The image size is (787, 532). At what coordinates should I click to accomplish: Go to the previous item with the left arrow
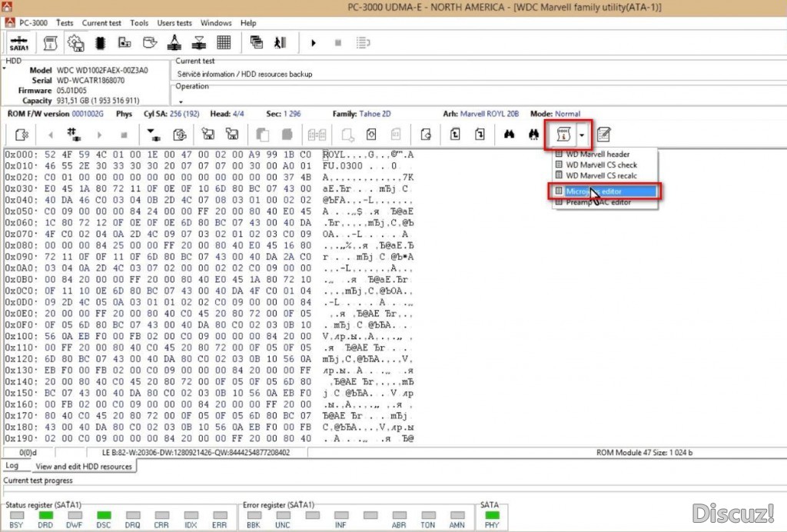pos(50,135)
